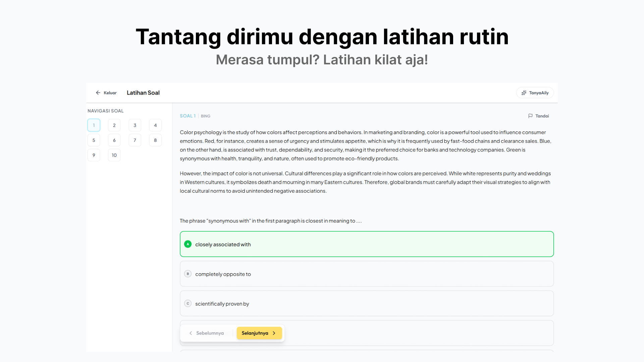Click the Tandai flag icon

pyautogui.click(x=530, y=116)
